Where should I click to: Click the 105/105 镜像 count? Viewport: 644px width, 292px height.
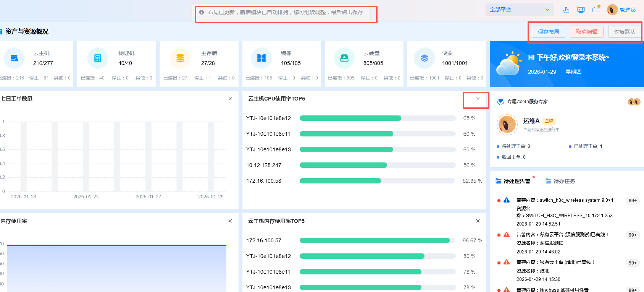tap(291, 63)
